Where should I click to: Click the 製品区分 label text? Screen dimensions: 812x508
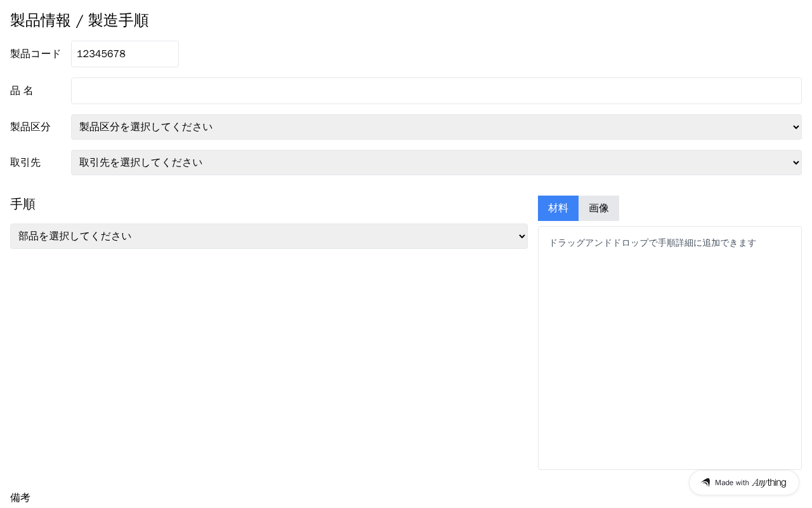coord(30,127)
